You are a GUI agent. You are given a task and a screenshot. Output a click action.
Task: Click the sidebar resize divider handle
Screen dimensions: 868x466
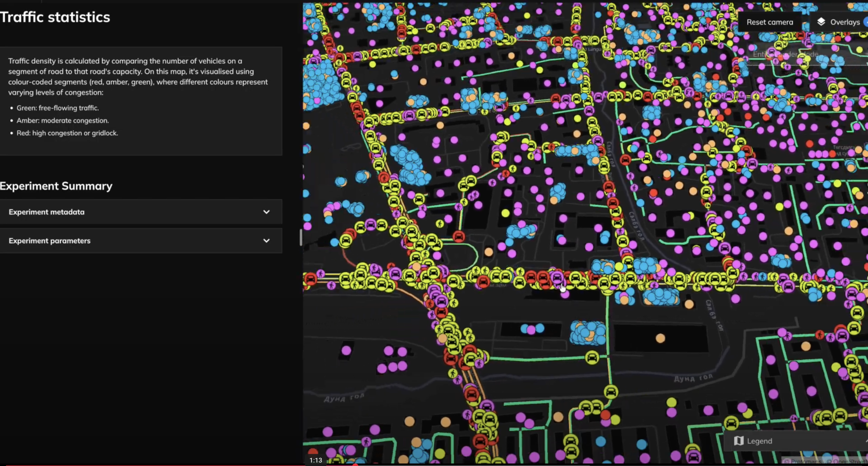point(301,237)
